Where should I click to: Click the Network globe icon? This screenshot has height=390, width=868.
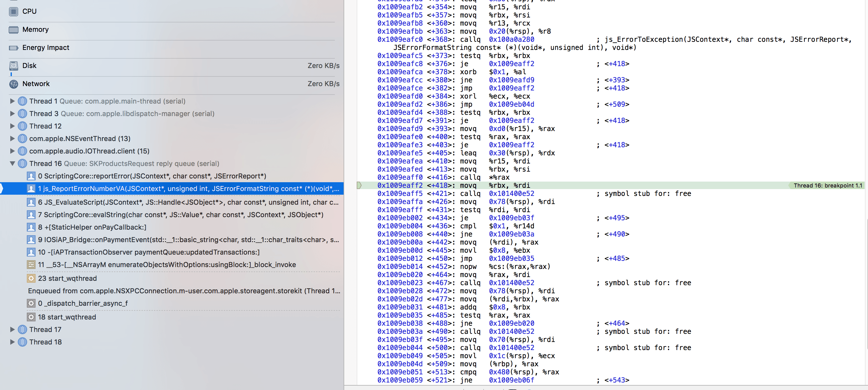point(13,84)
